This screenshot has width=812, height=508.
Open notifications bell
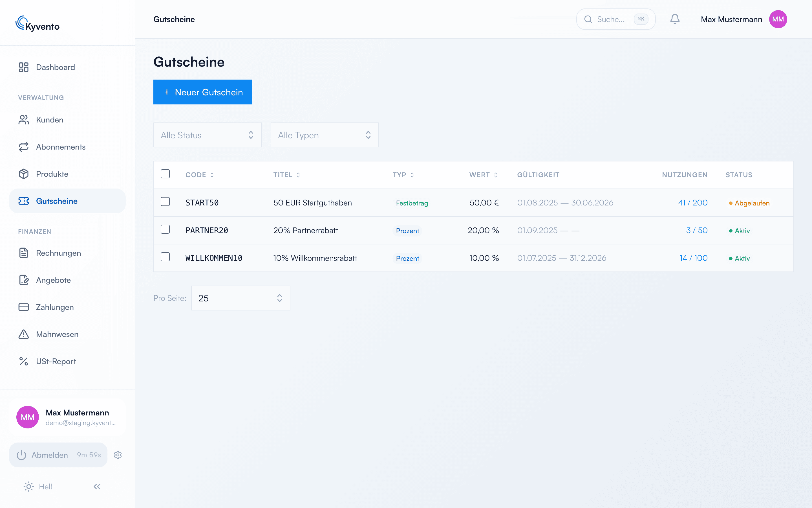675,19
